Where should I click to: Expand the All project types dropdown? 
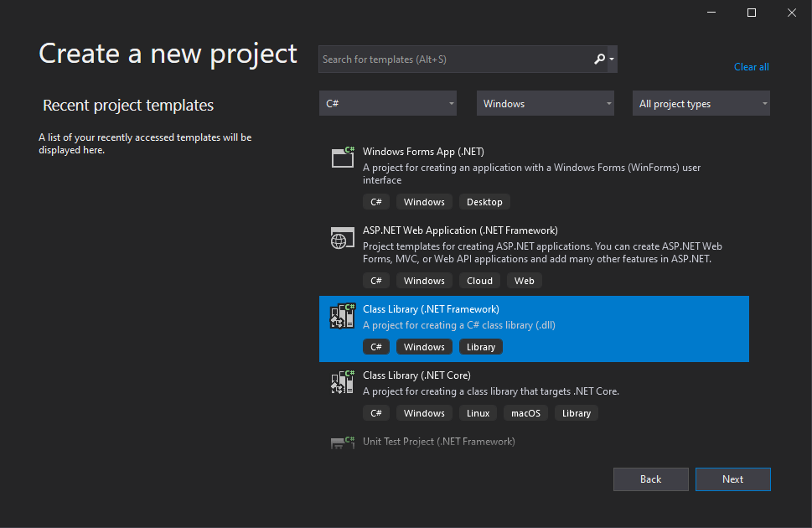701,104
